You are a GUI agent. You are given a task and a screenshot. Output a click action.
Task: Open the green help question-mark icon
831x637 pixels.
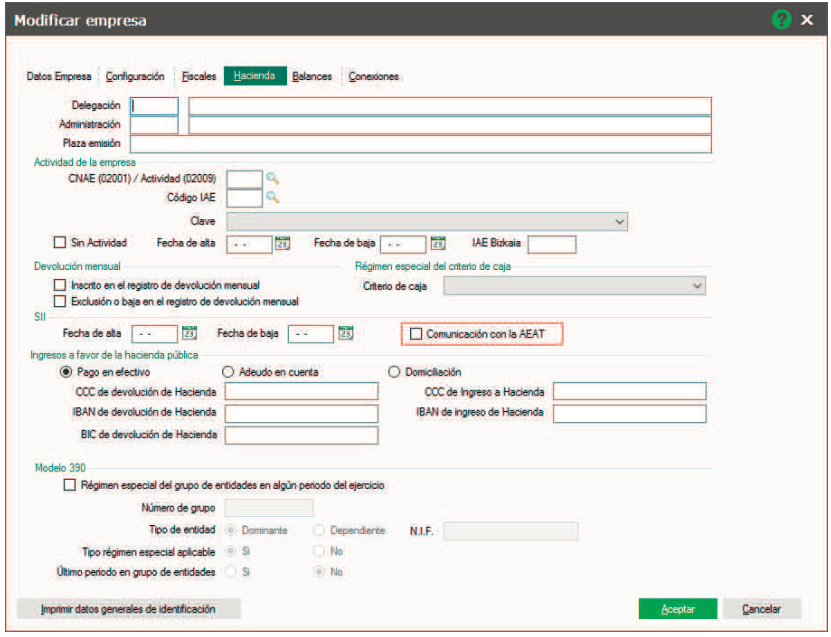coord(781,20)
